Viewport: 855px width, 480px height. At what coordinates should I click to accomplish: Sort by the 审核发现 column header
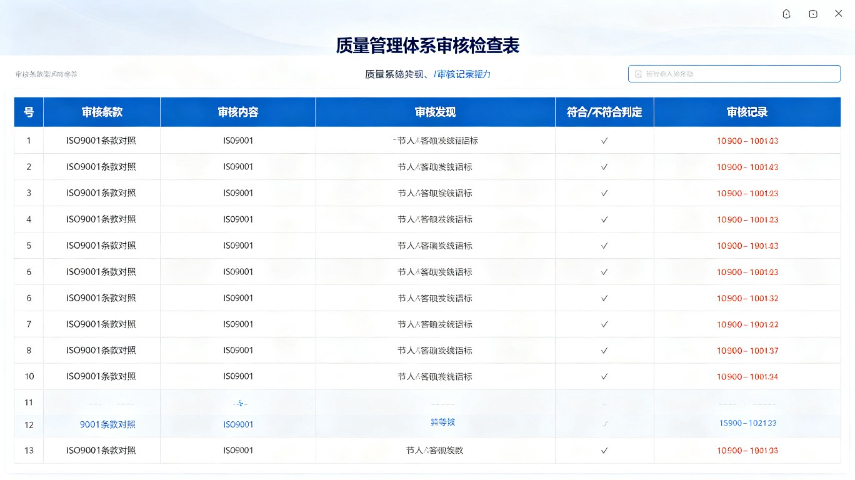(x=435, y=112)
